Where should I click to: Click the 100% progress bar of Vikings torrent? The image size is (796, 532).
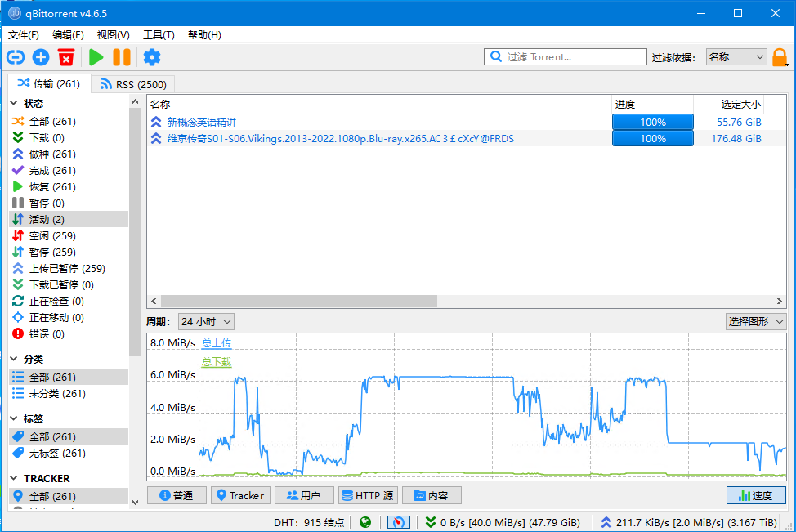coord(653,139)
